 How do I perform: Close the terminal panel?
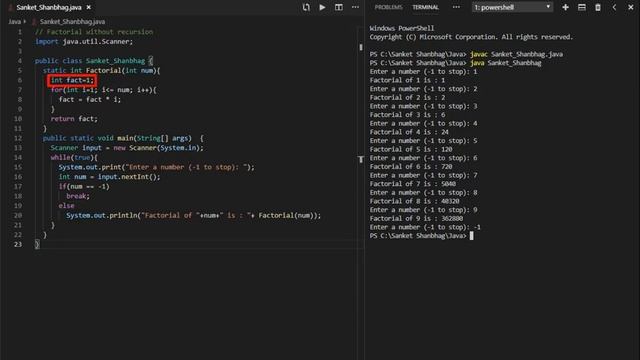[630, 7]
